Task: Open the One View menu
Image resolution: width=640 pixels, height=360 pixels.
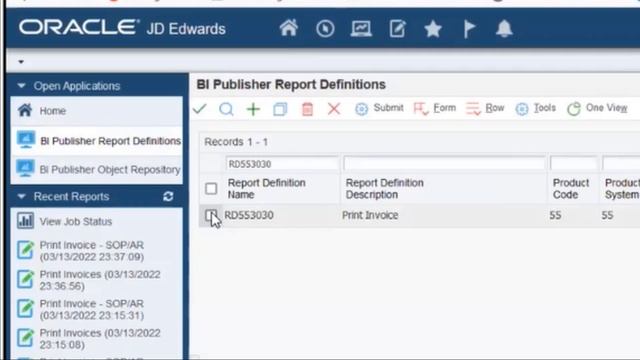Action: (x=597, y=109)
